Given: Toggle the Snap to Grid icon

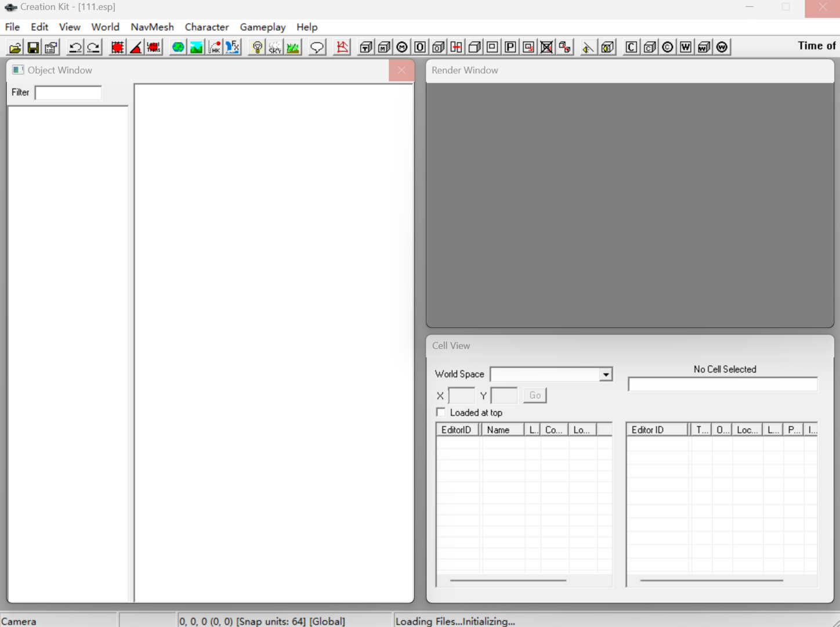Looking at the screenshot, I should coord(117,47).
